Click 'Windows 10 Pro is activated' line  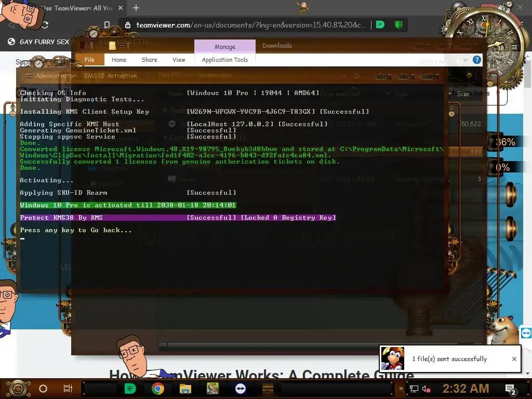coord(128,205)
